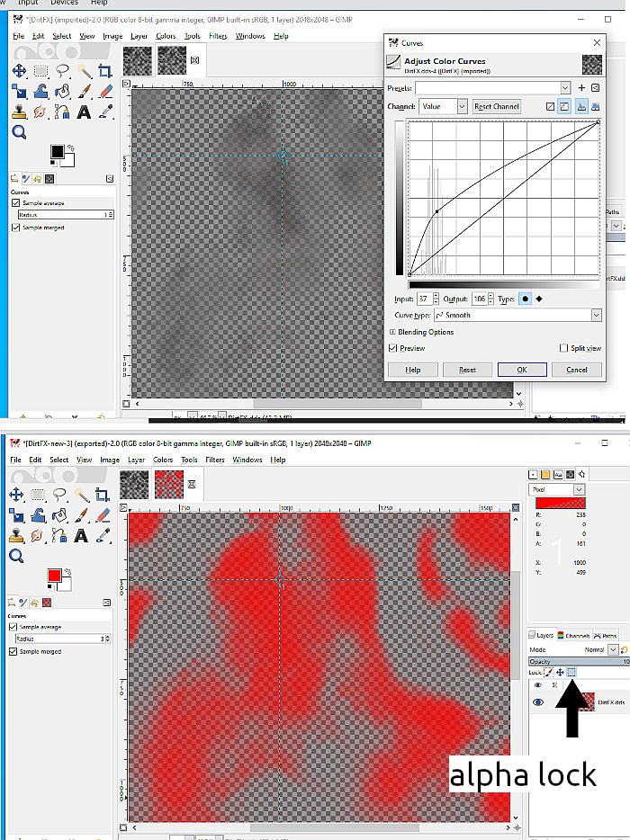Switch to the Paths tab in lower window
This screenshot has height=840, width=630.
tap(606, 635)
